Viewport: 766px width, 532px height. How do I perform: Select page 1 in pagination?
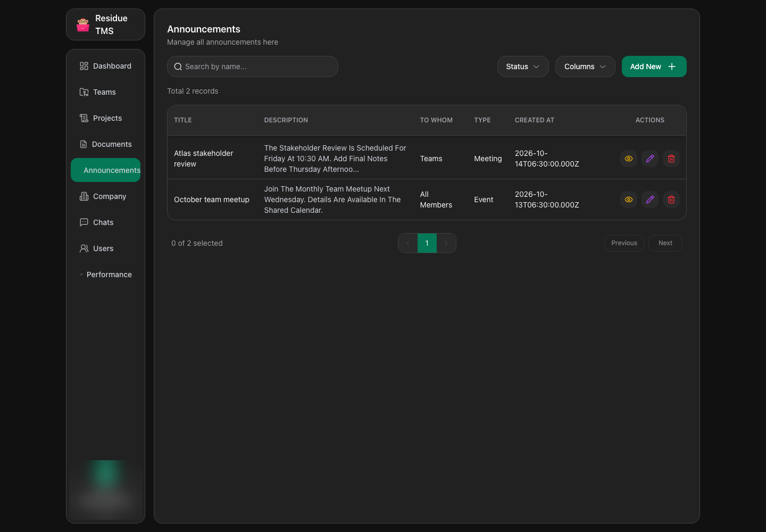427,243
